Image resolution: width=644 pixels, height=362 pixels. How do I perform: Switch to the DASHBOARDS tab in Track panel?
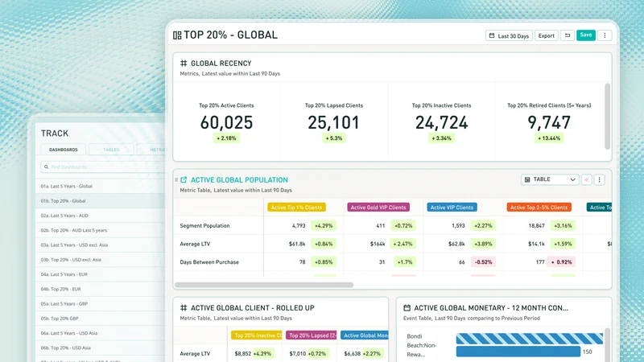(x=64, y=150)
